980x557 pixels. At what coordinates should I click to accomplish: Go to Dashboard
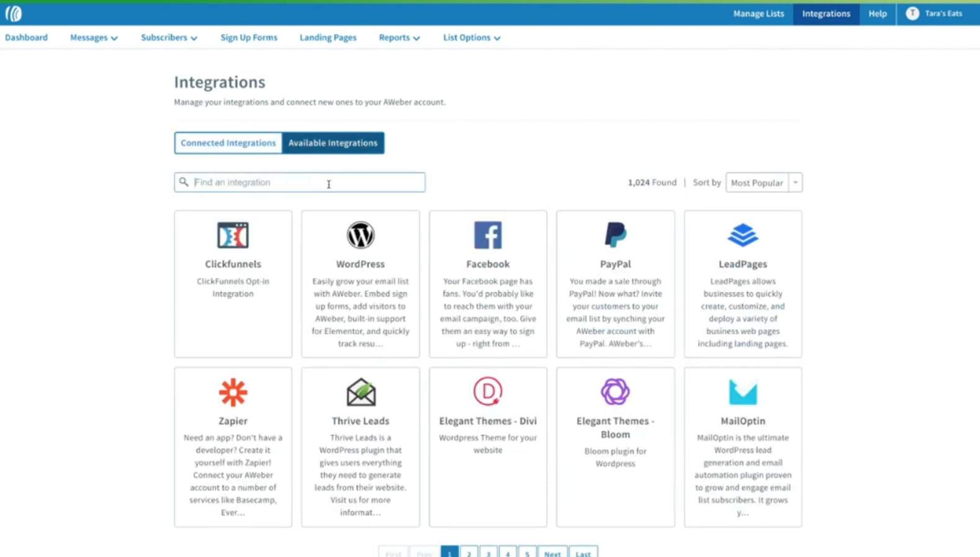tap(26, 37)
